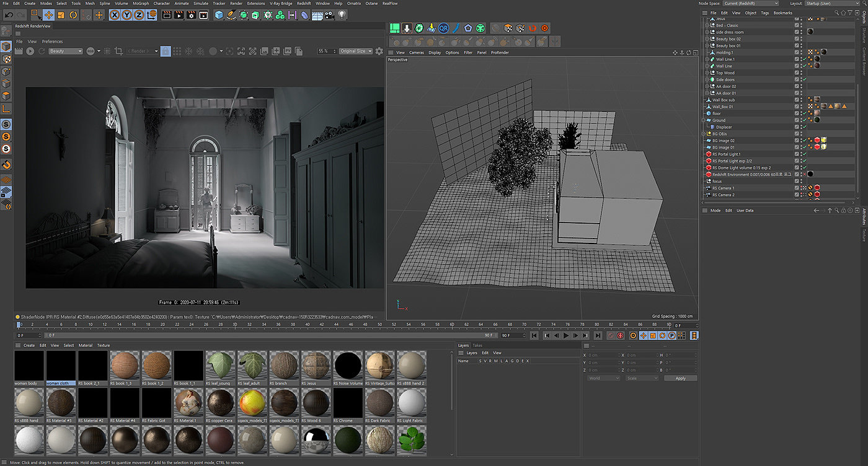Click the camera object icon in toolbar
Viewport: 868px width, 466px height.
[x=329, y=15]
